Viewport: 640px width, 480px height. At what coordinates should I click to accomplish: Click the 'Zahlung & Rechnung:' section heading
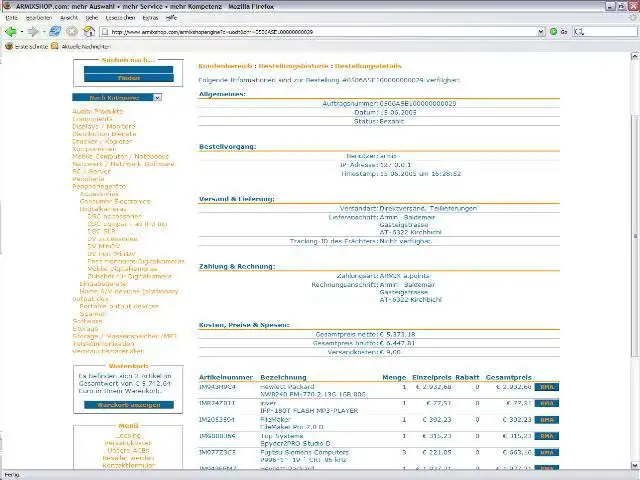(x=237, y=266)
